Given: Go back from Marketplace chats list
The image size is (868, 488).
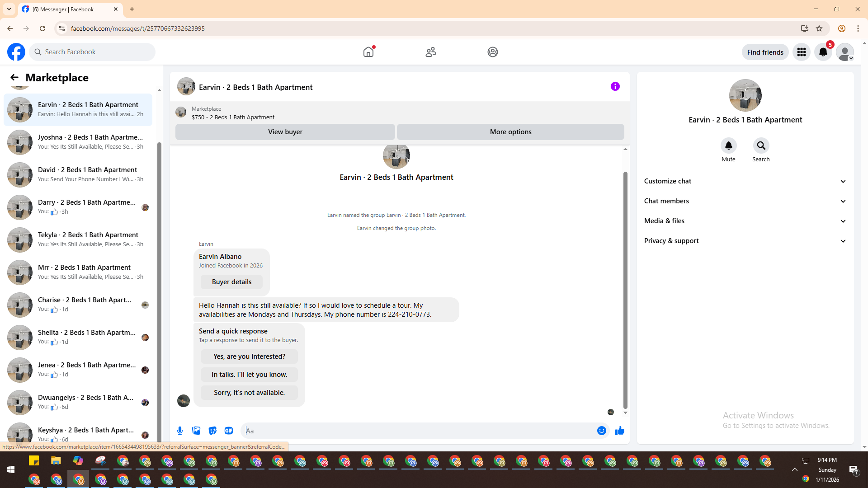Looking at the screenshot, I should 14,78.
